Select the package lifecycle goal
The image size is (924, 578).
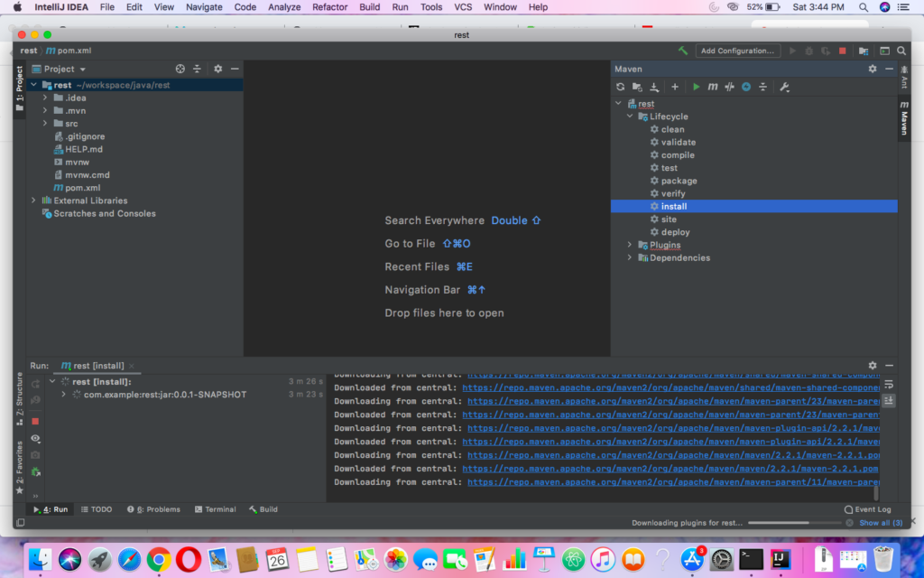pos(679,181)
